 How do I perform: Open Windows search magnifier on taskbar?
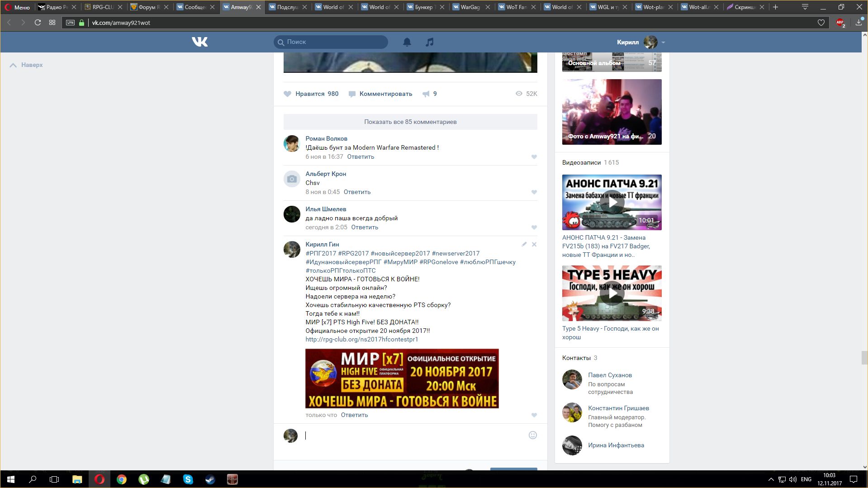click(33, 479)
